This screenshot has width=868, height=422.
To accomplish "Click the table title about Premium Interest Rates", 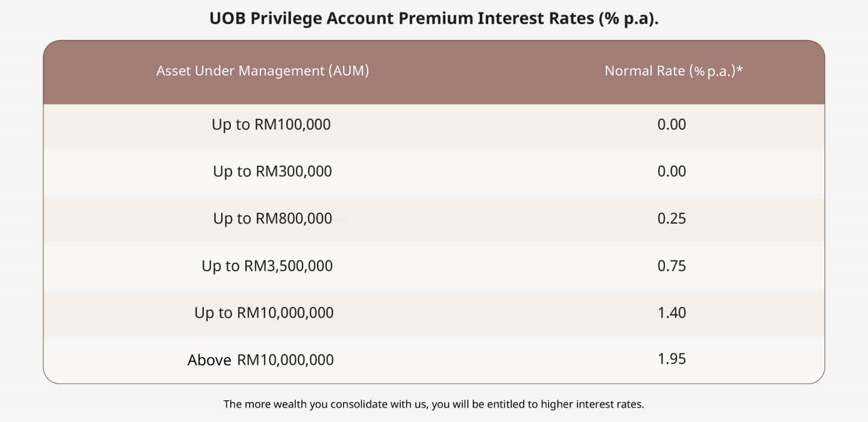I will coord(434,18).
